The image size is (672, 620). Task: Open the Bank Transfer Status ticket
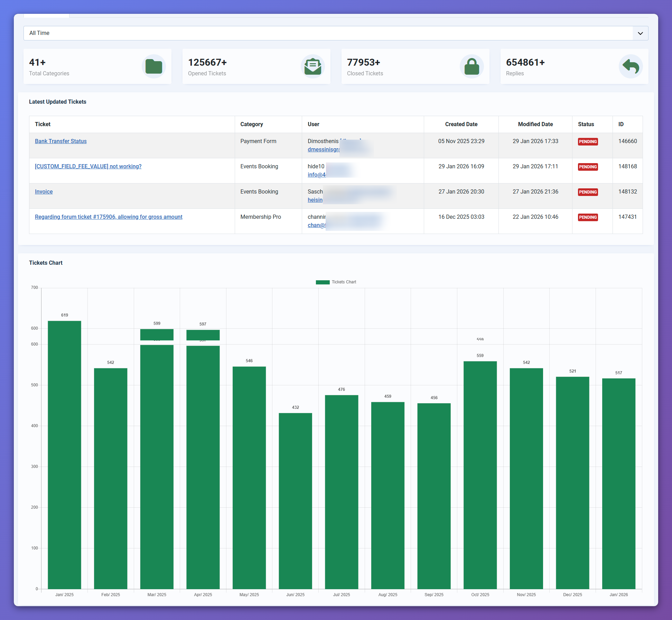coord(60,141)
